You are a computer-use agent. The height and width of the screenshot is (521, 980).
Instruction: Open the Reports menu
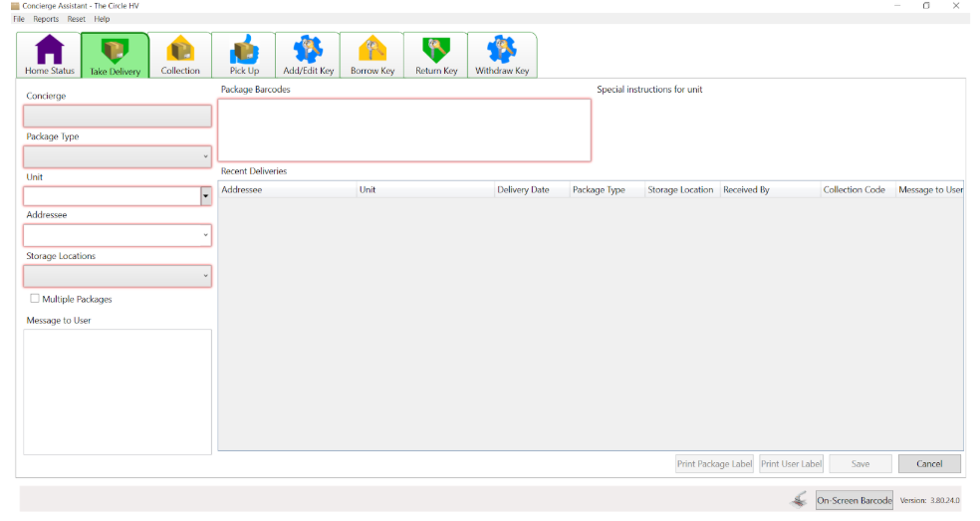(46, 19)
